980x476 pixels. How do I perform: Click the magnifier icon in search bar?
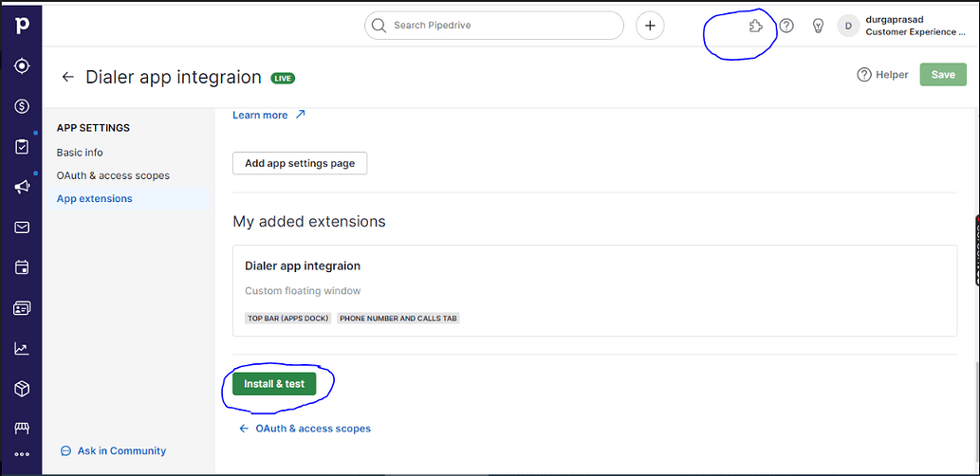pyautogui.click(x=379, y=26)
